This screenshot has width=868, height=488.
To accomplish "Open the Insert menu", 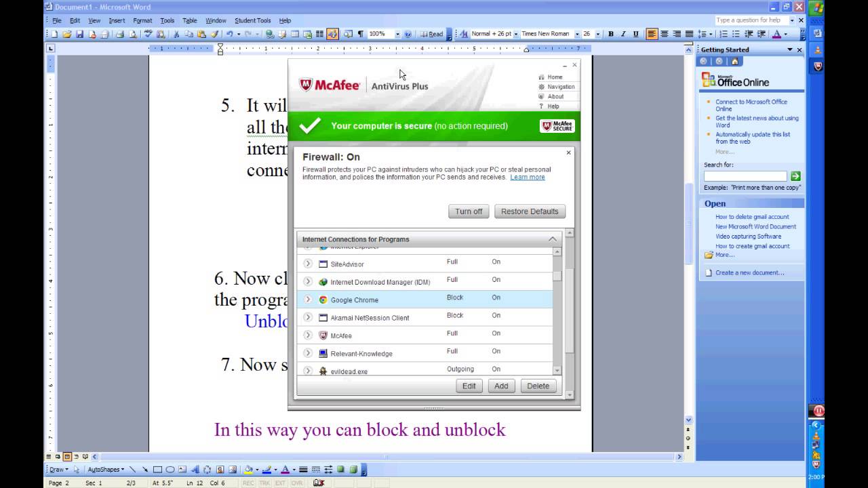I will tap(117, 20).
